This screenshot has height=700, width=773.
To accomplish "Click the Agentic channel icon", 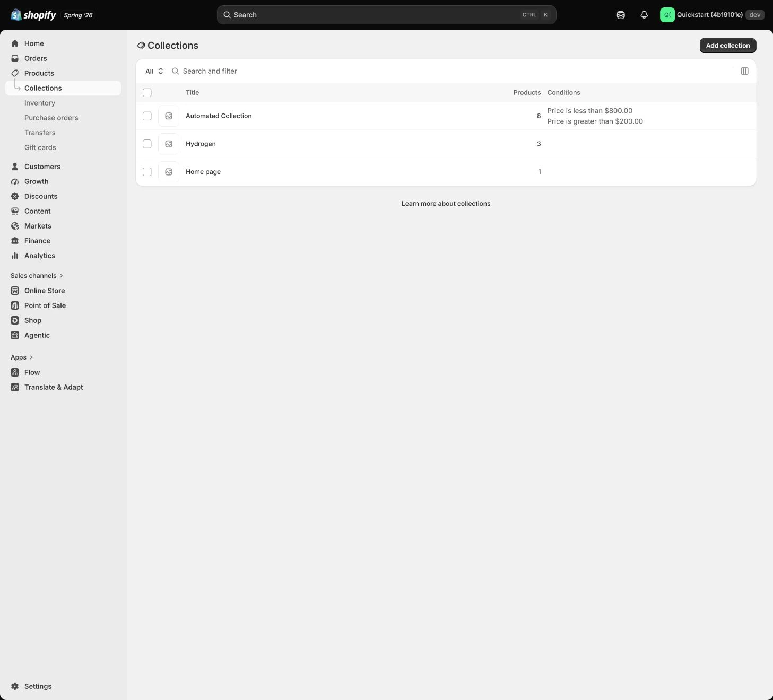I will pyautogui.click(x=15, y=335).
